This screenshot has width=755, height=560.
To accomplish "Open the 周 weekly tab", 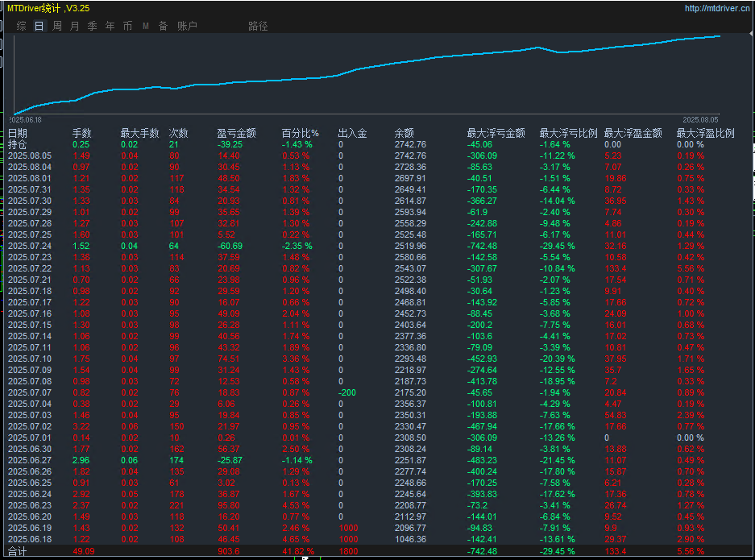I will click(57, 26).
